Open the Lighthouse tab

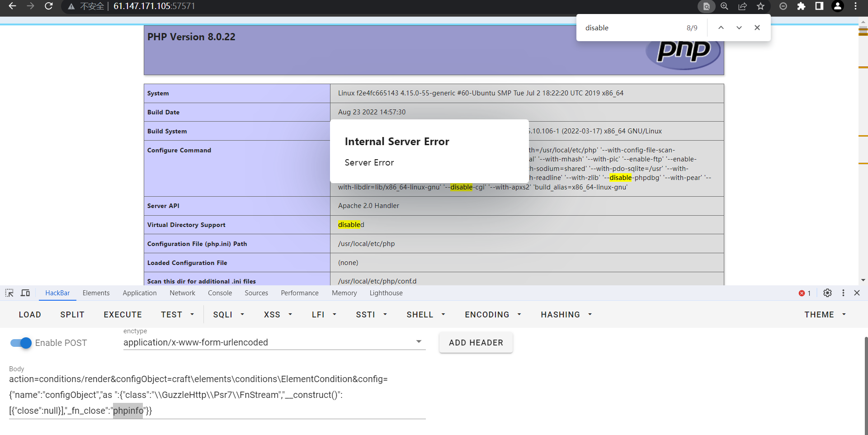(386, 293)
